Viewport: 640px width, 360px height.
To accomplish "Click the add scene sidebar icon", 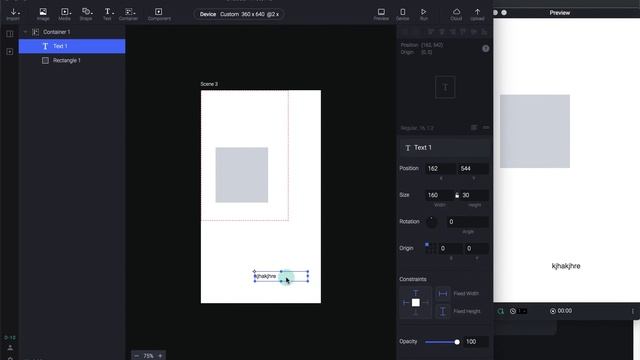I will click(10, 51).
